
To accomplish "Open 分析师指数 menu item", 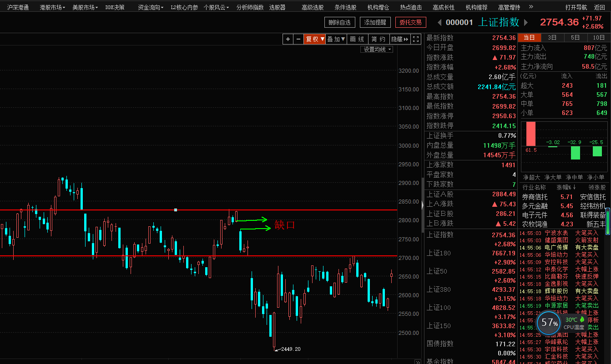I will tap(250, 7).
